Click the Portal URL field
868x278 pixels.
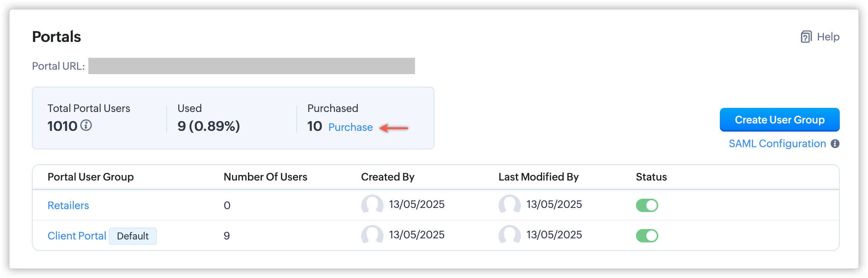(251, 66)
